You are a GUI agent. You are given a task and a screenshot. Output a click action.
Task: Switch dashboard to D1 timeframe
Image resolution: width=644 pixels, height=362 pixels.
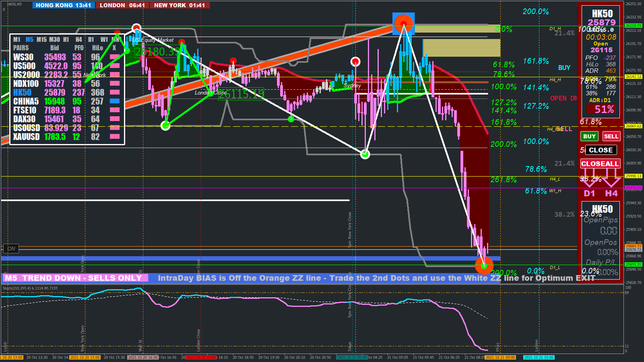(x=91, y=39)
